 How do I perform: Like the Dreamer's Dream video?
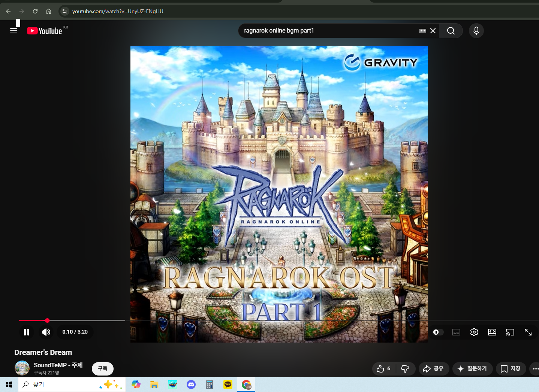pyautogui.click(x=383, y=369)
